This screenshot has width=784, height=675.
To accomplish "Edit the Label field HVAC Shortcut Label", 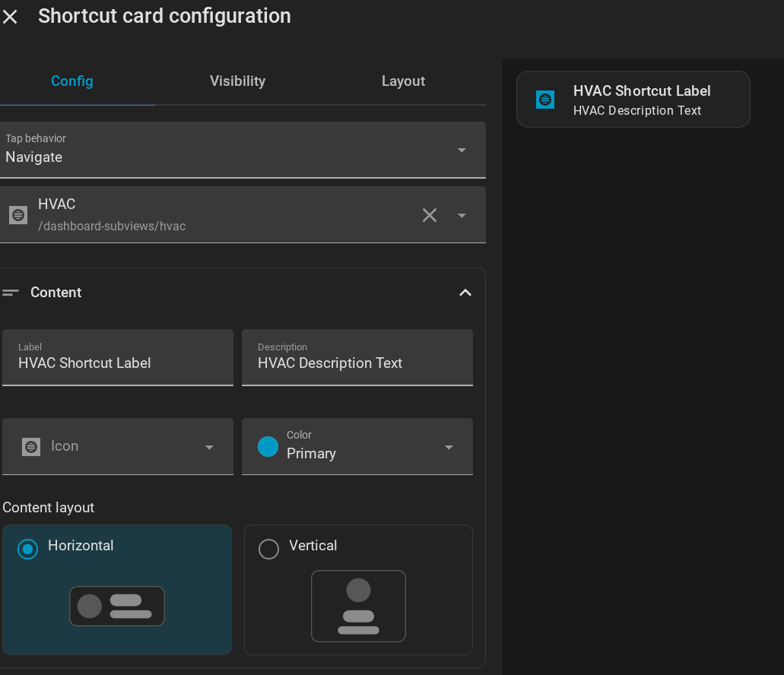I will (118, 357).
